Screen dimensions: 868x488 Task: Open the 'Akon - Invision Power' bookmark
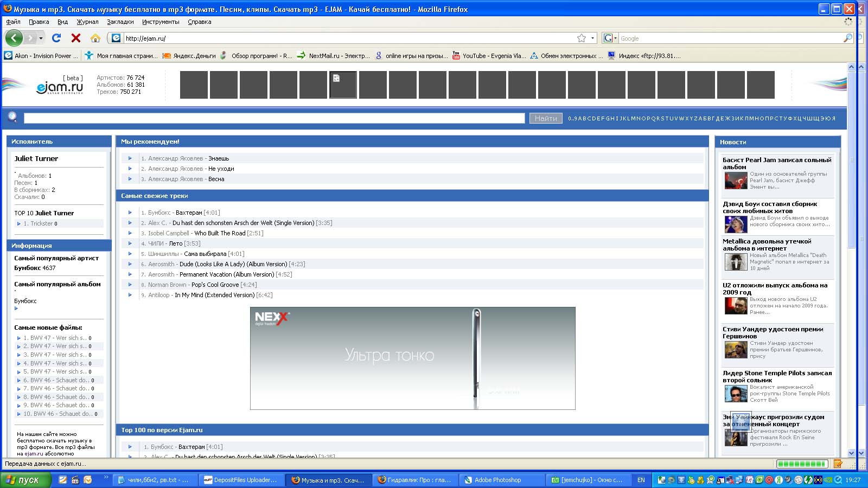[41, 55]
